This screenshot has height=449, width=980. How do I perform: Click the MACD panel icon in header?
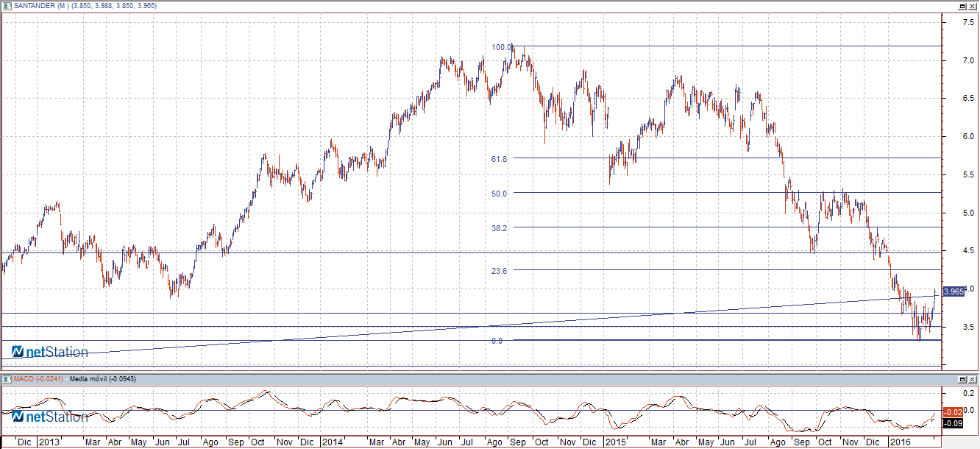click(x=6, y=378)
